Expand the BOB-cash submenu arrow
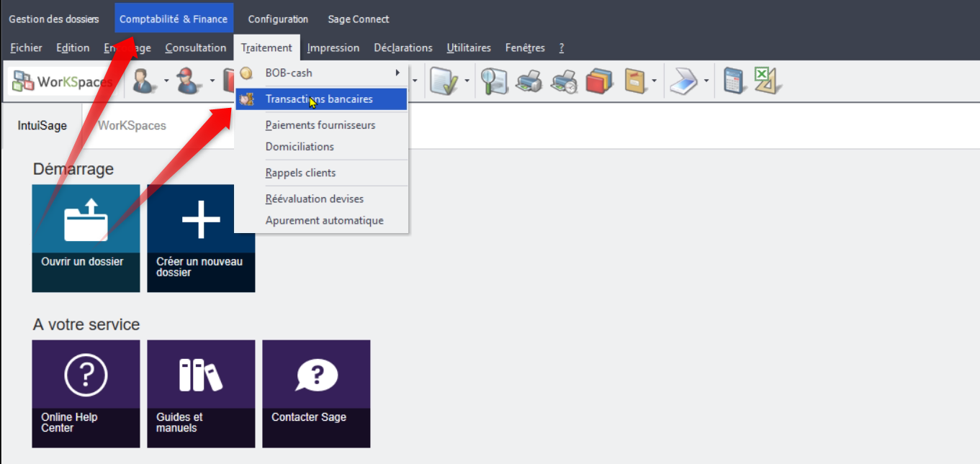This screenshot has width=980, height=464. coord(397,73)
